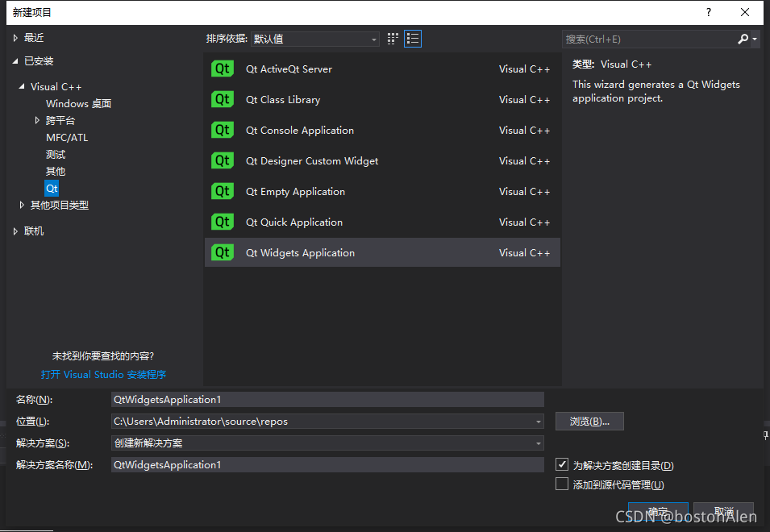Select Qt Class Library template name
This screenshot has width=770, height=532.
click(283, 100)
